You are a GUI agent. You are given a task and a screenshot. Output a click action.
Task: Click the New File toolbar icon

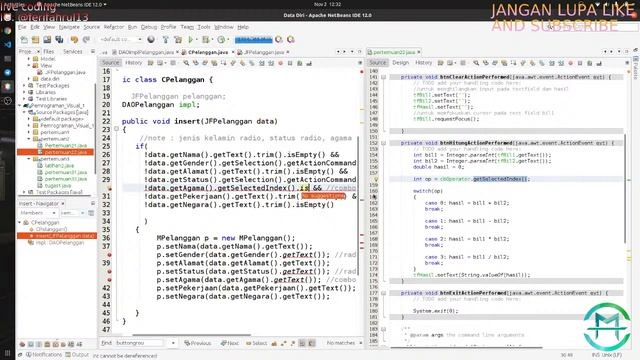coord(24,40)
